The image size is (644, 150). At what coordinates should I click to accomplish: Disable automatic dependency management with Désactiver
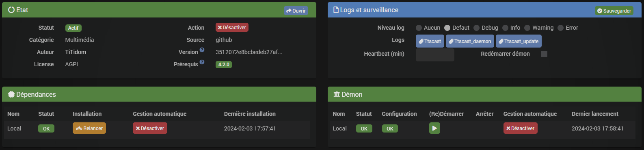coord(150,128)
